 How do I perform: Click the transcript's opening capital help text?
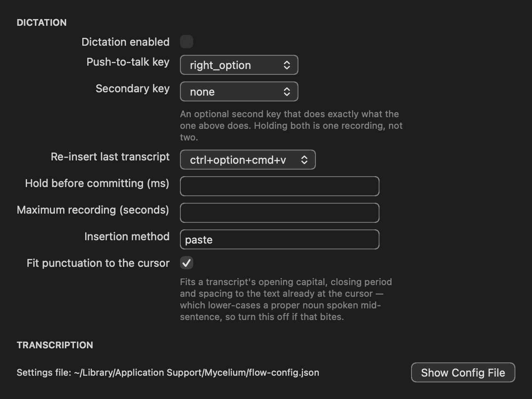point(286,299)
